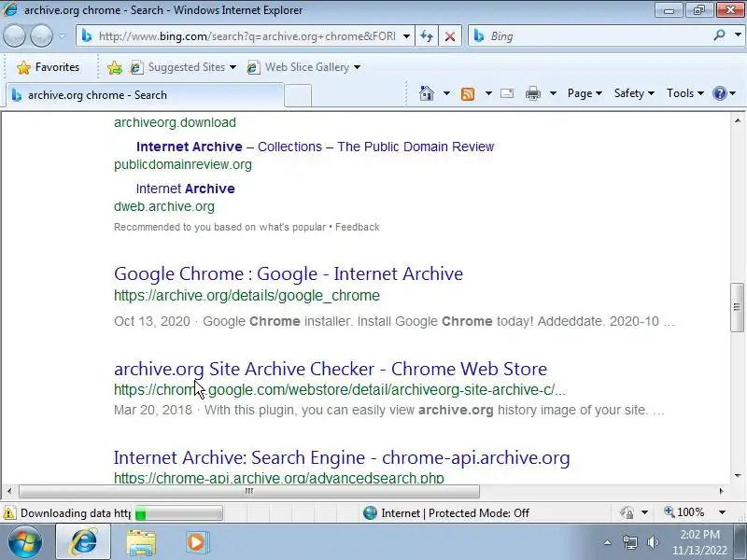Expand the Home button dropdown arrow
This screenshot has width=747, height=560.
(x=446, y=93)
